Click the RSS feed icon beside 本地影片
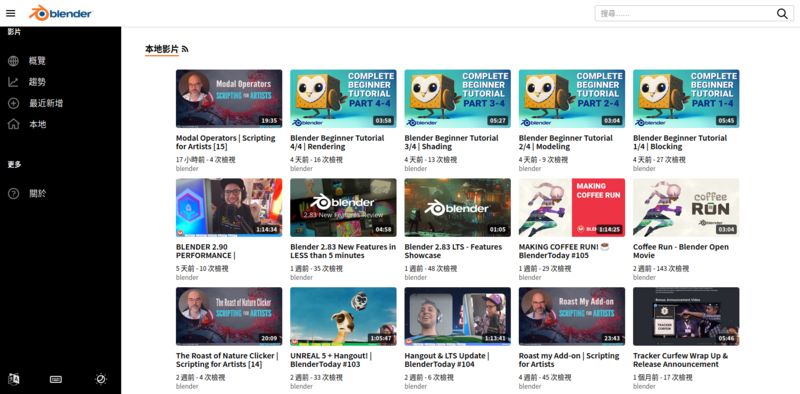This screenshot has width=800, height=394. 185,50
